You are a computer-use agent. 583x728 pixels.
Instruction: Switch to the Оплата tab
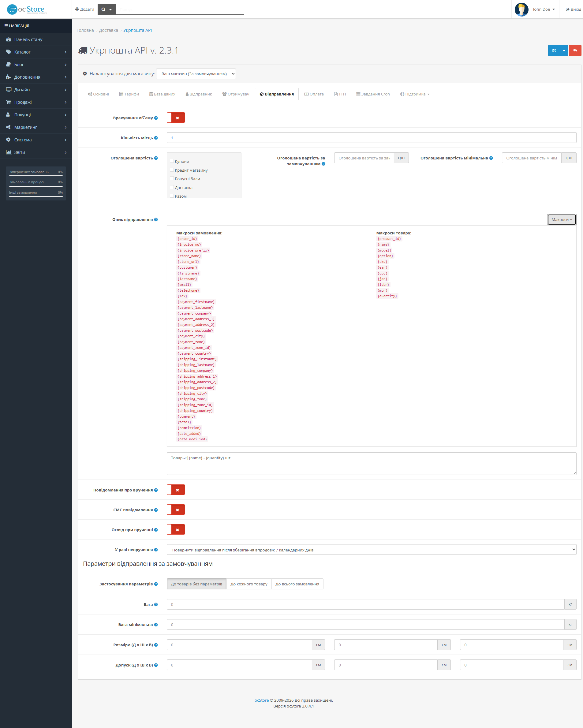pos(314,94)
